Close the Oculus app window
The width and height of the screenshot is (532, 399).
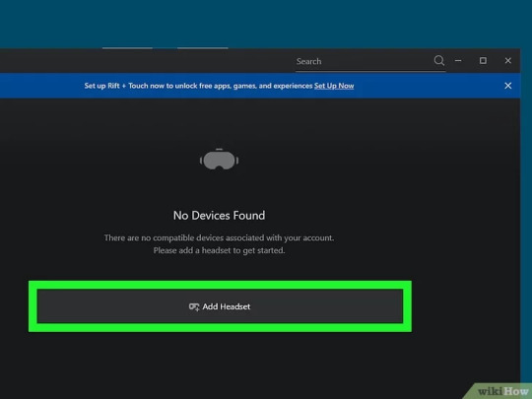click(x=507, y=61)
